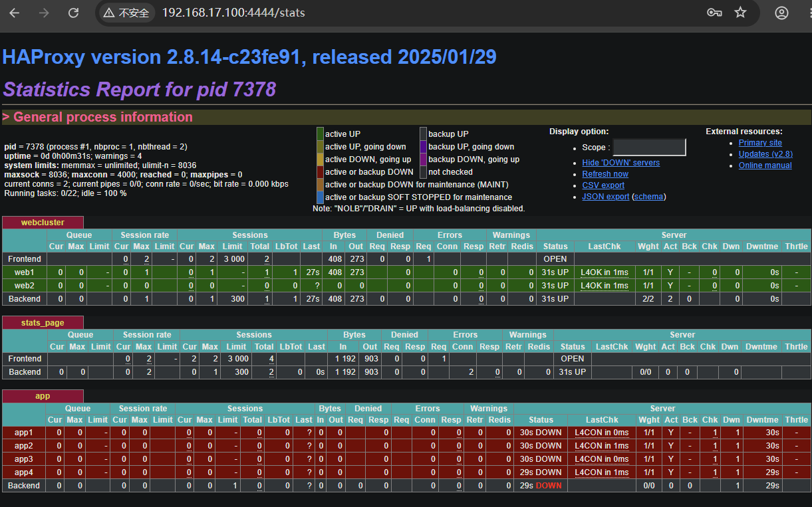The height and width of the screenshot is (507, 812).
Task: Open the browser profile icon
Action: click(x=781, y=13)
